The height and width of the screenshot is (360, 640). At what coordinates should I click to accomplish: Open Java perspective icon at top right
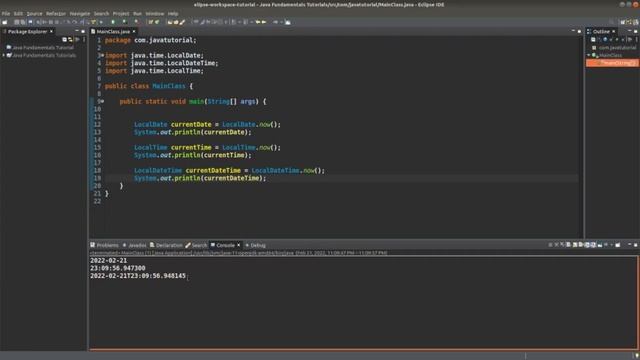click(629, 22)
